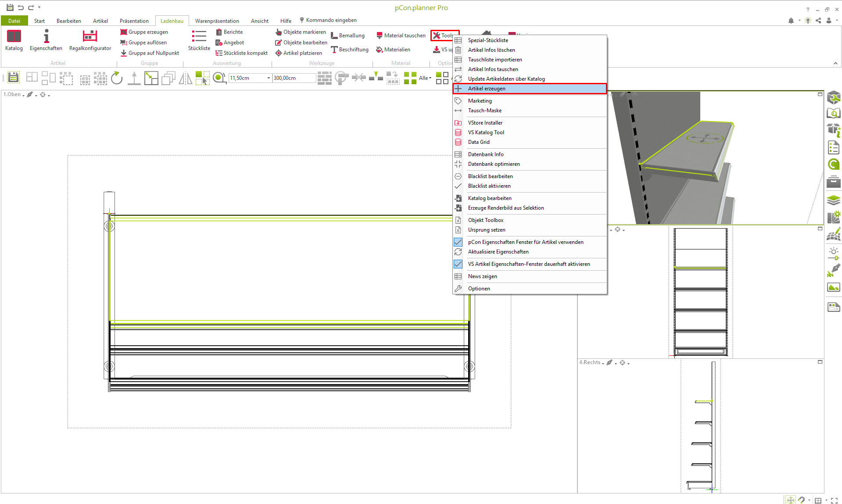Viewport: 842px width, 504px height.
Task: Click Material tauschen button
Action: coord(401,36)
